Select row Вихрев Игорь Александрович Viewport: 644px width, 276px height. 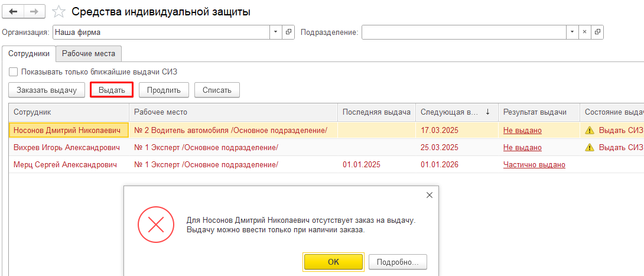(x=67, y=147)
